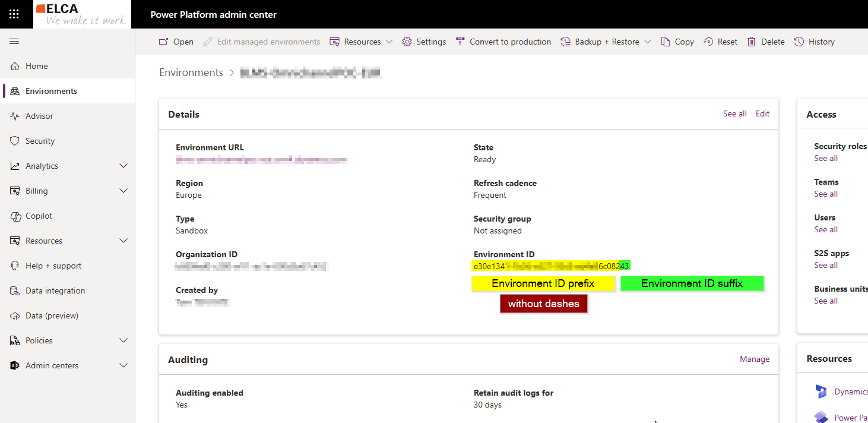This screenshot has width=868, height=423.
Task: Click the Help + support headset icon
Action: pos(15,266)
